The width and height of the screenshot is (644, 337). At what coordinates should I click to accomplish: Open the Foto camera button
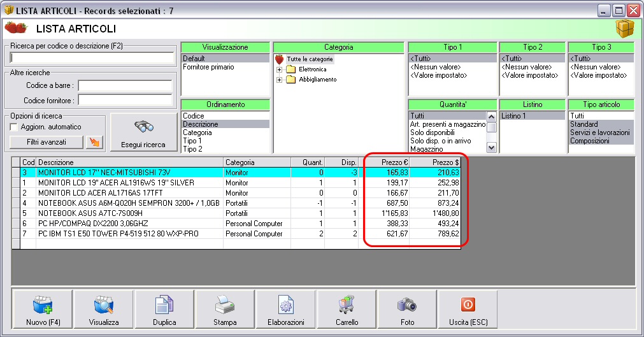tap(408, 309)
